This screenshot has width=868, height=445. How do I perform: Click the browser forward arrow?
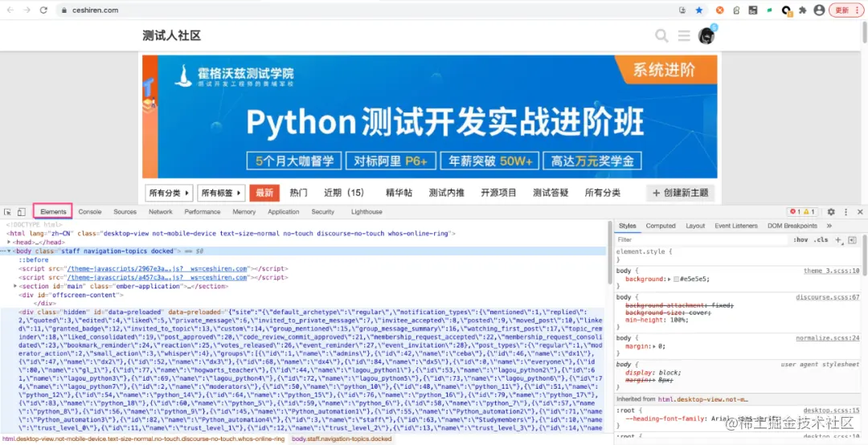pos(27,10)
